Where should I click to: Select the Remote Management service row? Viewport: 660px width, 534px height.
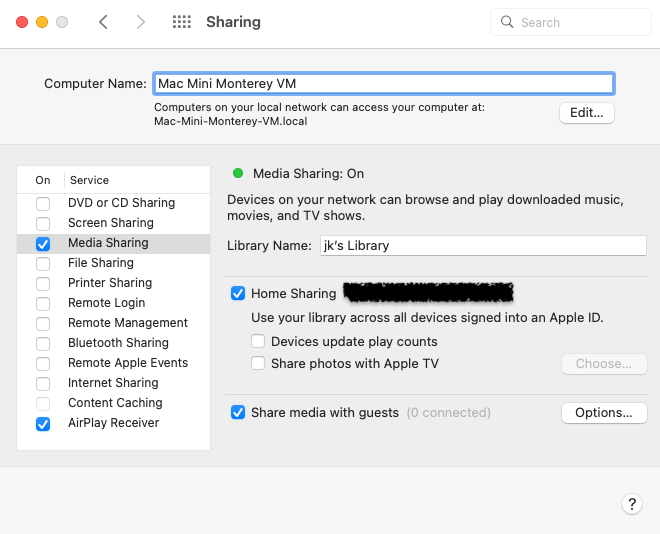coord(114,323)
